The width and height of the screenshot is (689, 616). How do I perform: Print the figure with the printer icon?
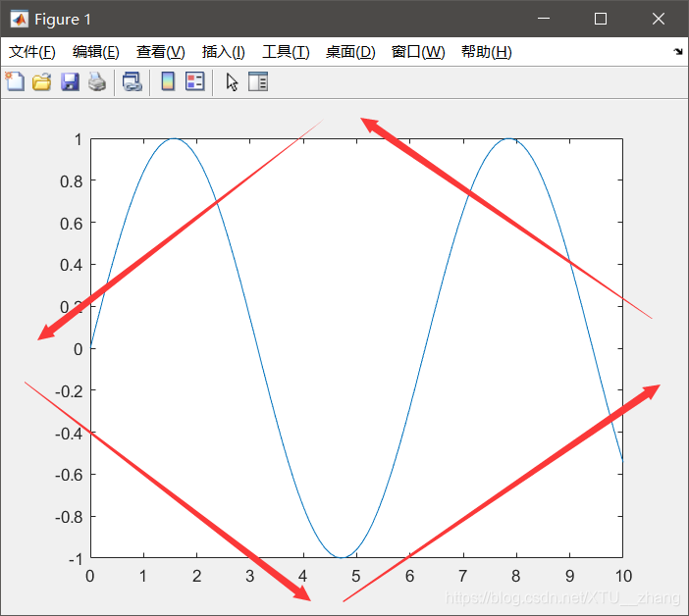coord(97,82)
